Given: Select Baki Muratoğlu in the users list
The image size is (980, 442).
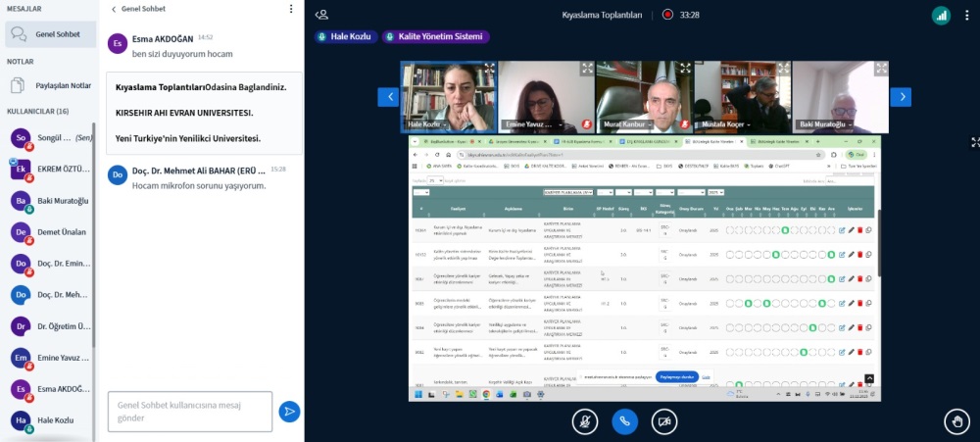Looking at the screenshot, I should [49, 201].
